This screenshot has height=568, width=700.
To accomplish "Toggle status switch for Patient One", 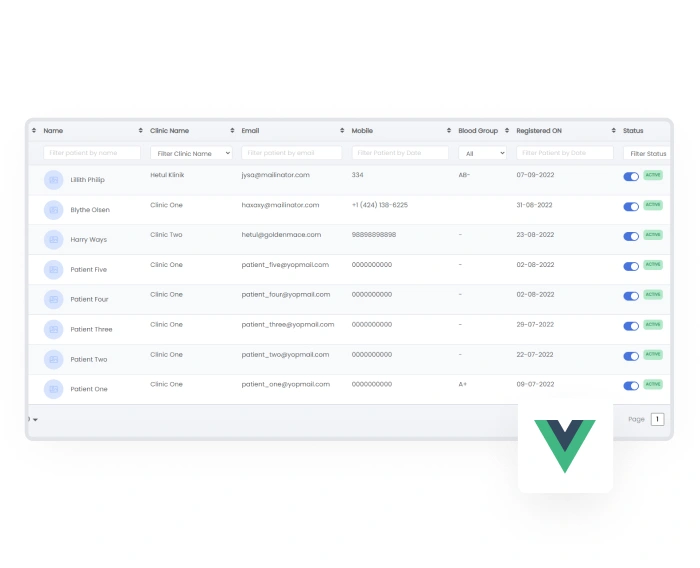I will (x=631, y=386).
